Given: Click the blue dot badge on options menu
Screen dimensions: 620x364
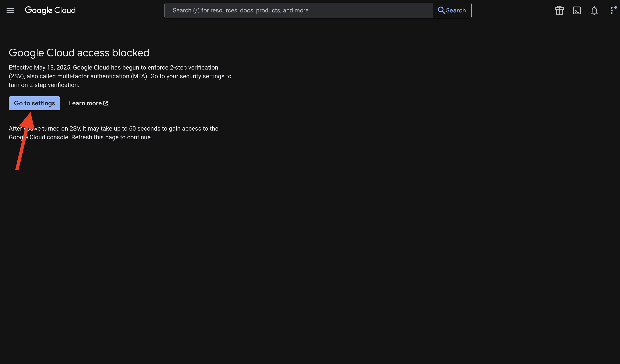Looking at the screenshot, I should 616,7.
